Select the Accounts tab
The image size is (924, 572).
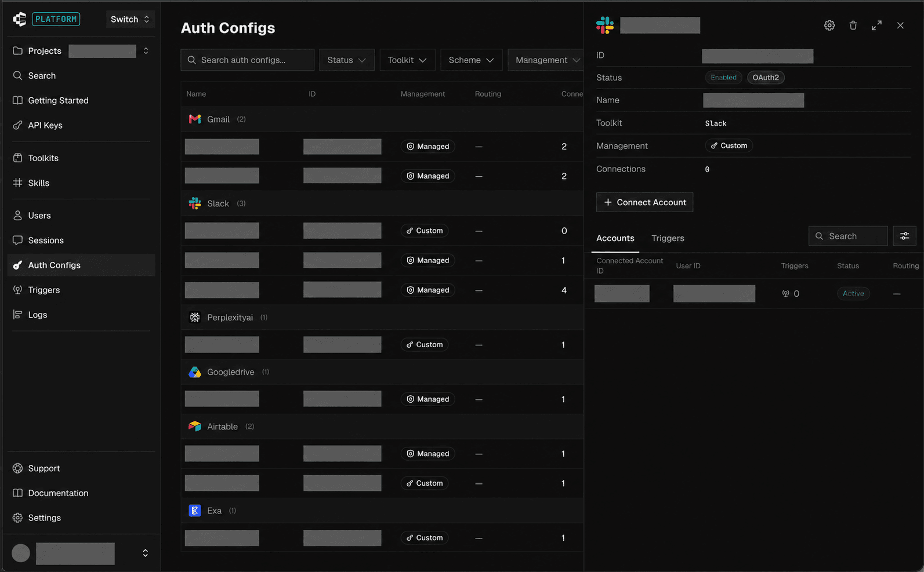tap(615, 238)
